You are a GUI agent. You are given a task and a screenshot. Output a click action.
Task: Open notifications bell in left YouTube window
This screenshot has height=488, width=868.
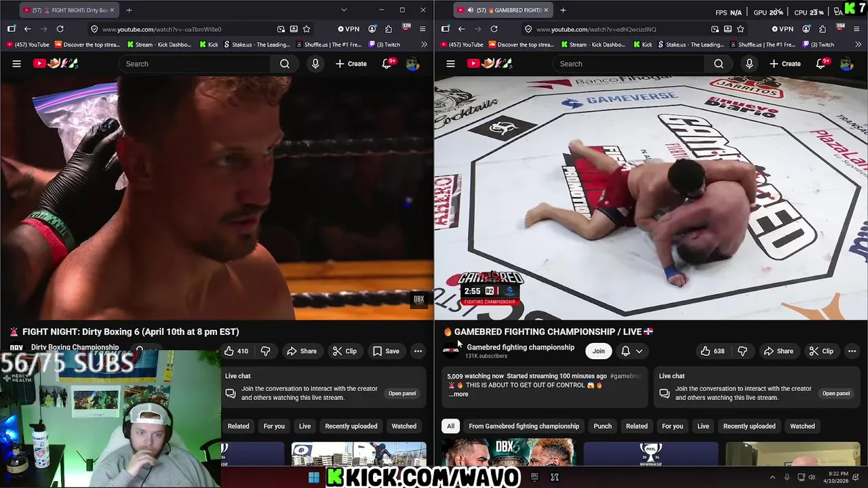pyautogui.click(x=387, y=64)
